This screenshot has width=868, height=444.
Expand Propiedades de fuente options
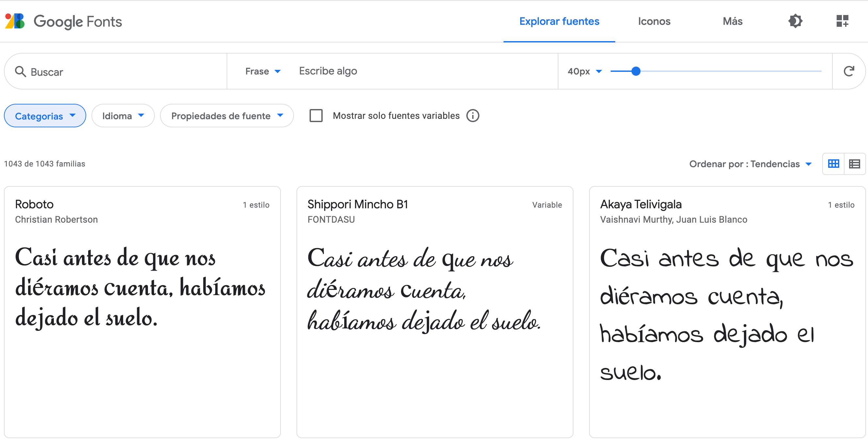coord(226,116)
